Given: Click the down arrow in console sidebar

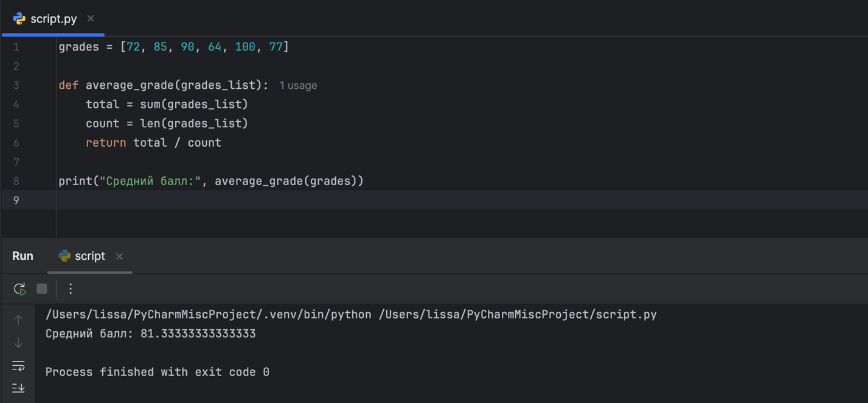Looking at the screenshot, I should pyautogui.click(x=18, y=343).
